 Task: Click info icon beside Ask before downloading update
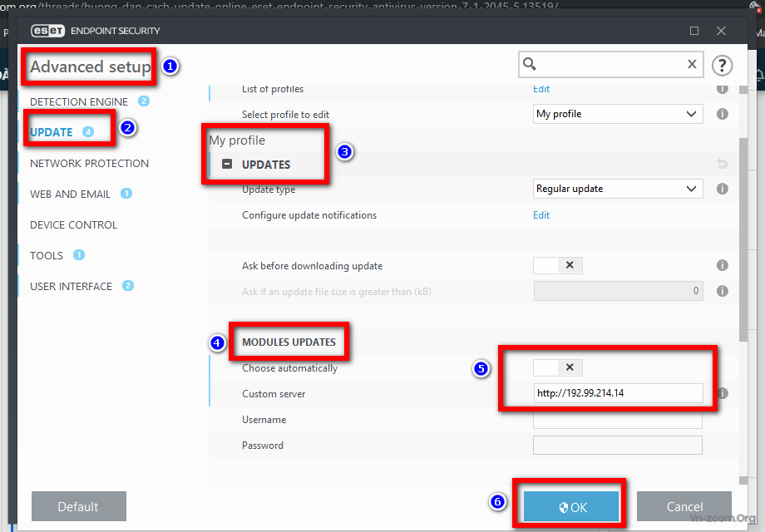[x=722, y=265]
